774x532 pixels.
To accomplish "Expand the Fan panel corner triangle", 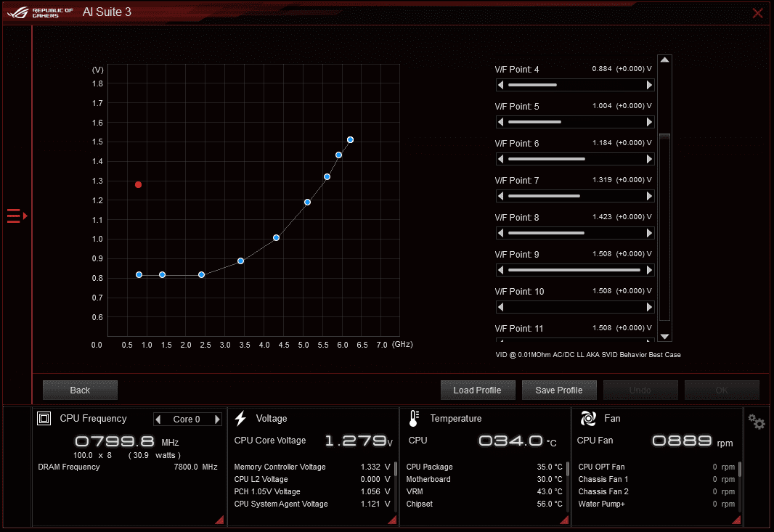I will click(x=736, y=520).
